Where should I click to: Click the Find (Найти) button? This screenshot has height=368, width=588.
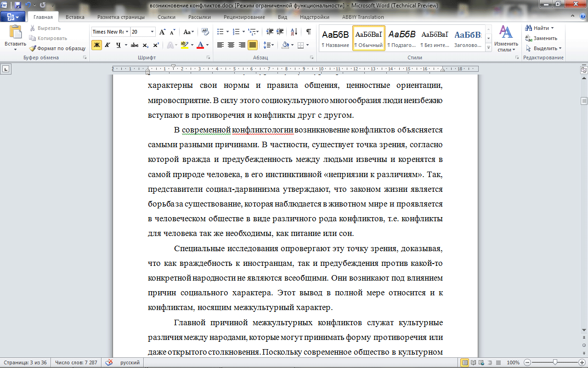(x=540, y=28)
